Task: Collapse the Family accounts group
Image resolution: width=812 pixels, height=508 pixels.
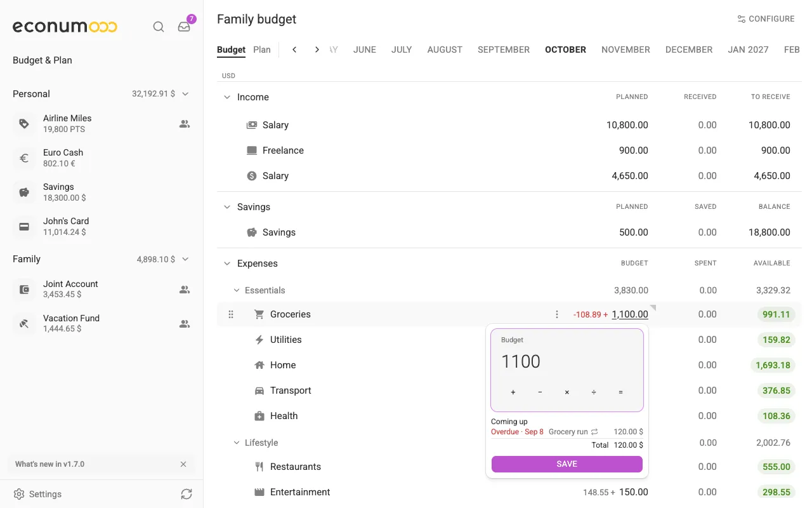Action: [x=185, y=259]
